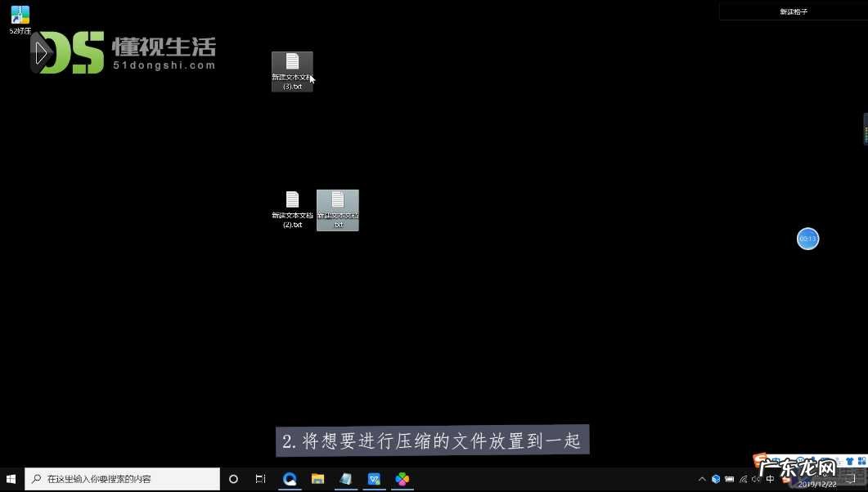This screenshot has height=492, width=868.
Task: Select the 新建文本文档 (2).txt desktop file
Action: [292, 209]
